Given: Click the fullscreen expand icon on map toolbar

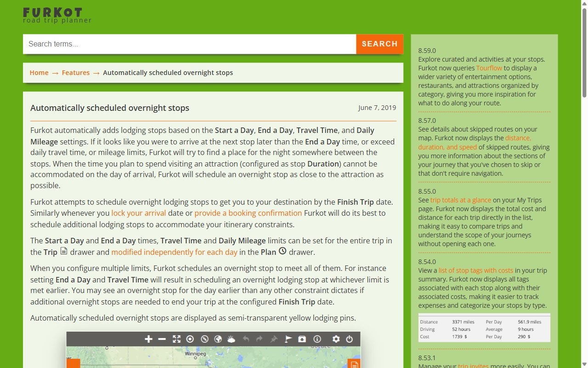Looking at the screenshot, I should 176,339.
